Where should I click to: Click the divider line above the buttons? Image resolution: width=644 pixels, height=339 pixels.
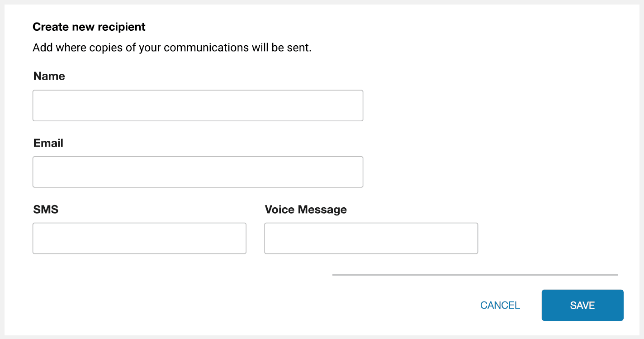(x=475, y=273)
